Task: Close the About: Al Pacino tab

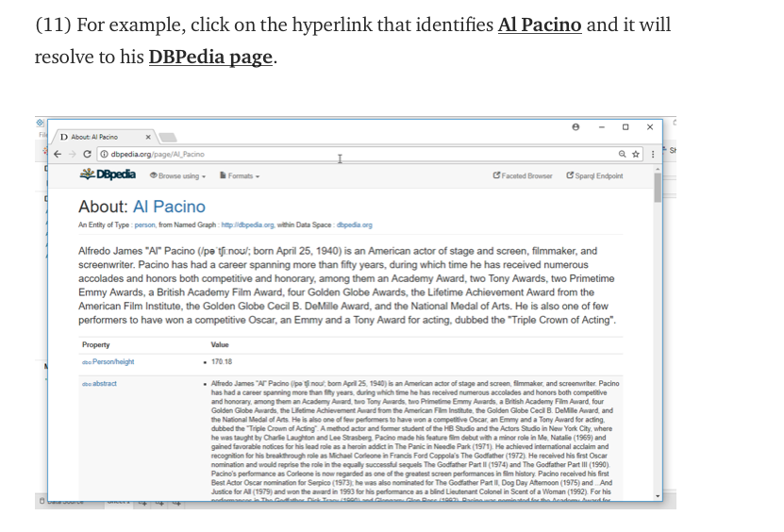Action: [148, 137]
